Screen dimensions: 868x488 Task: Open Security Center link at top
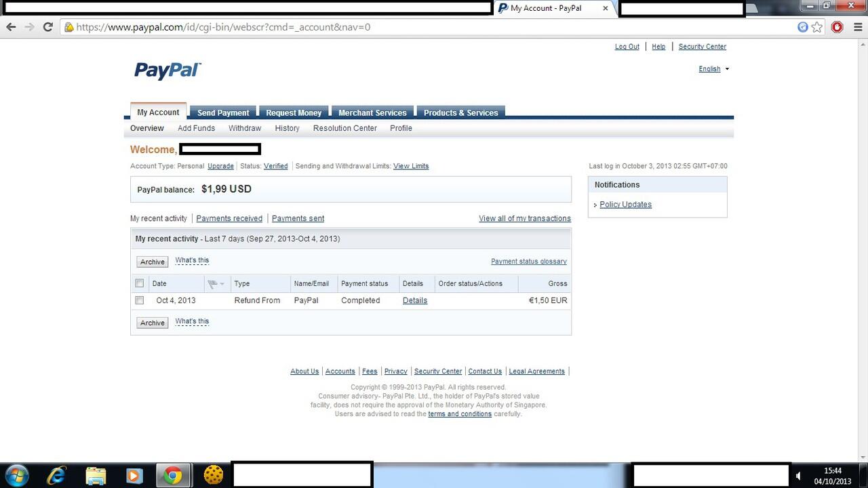click(702, 47)
